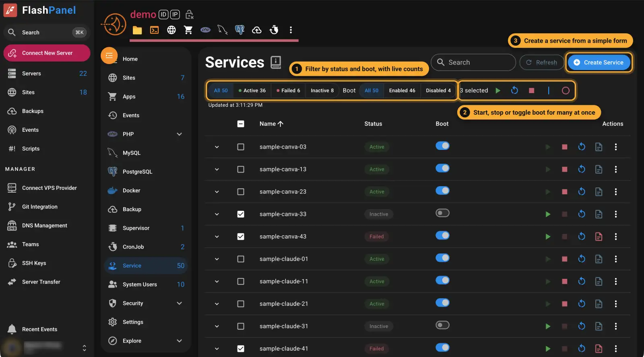This screenshot has height=357, width=644.
Task: Toggle the select-all header checkbox
Action: pyautogui.click(x=241, y=124)
